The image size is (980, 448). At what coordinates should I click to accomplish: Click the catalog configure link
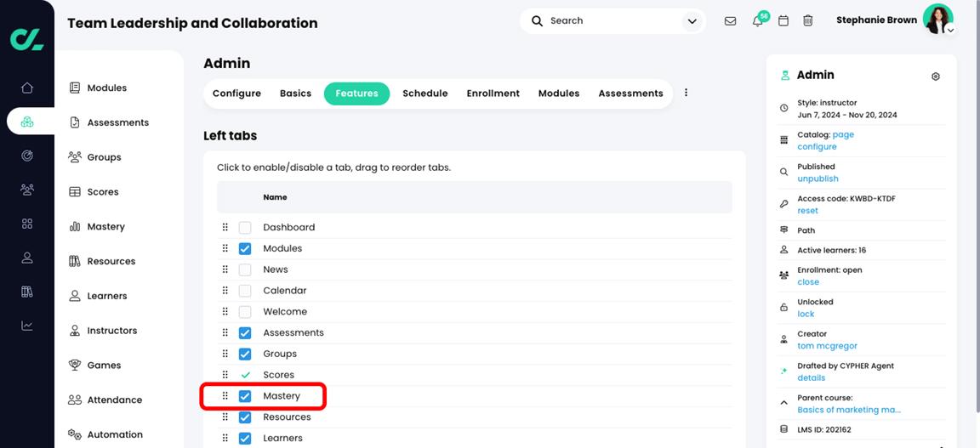[x=817, y=147]
